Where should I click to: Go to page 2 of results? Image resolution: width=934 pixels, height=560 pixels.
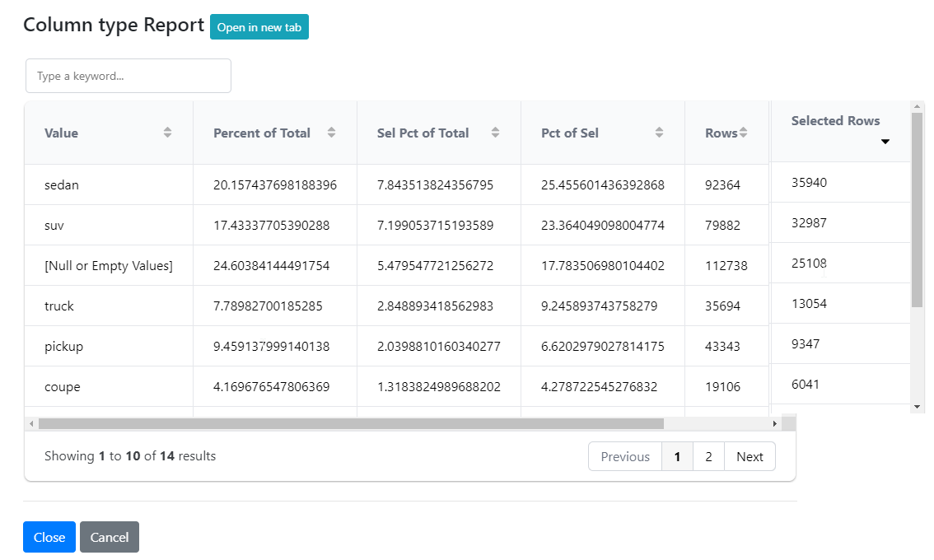[708, 456]
